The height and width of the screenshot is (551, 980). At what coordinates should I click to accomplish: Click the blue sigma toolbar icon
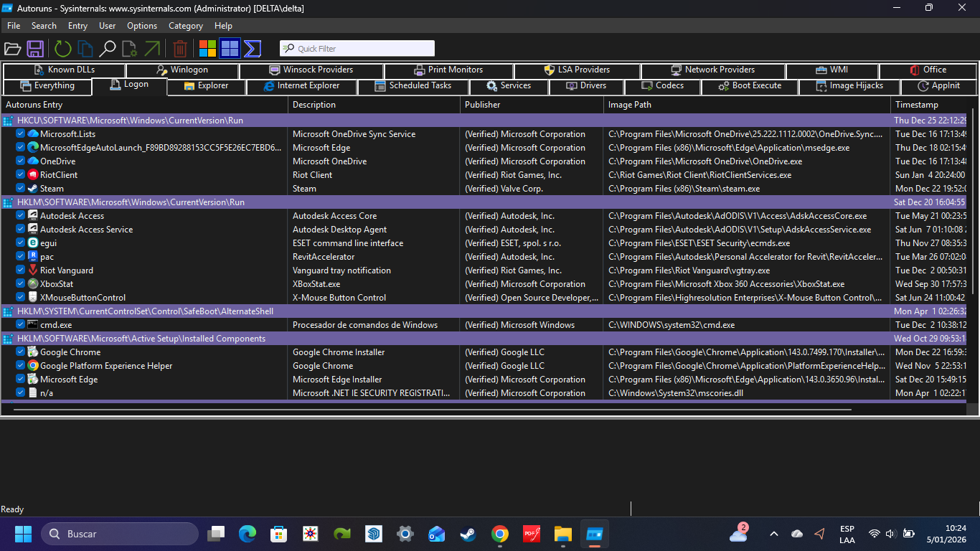[x=252, y=49]
